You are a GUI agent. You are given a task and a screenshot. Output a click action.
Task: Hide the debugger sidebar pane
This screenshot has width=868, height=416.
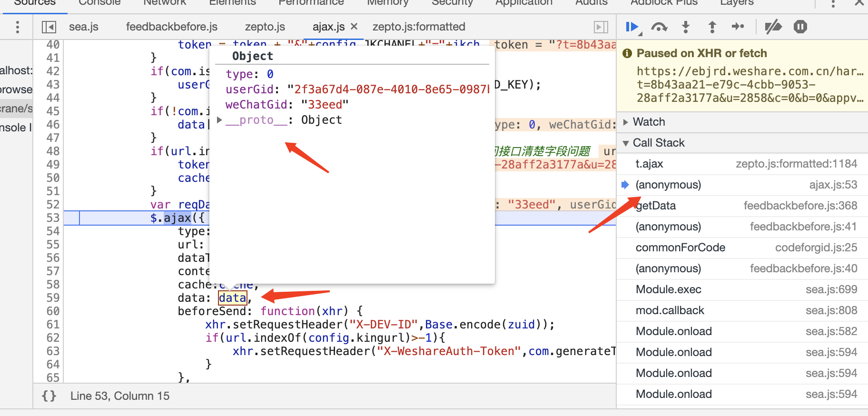coord(601,27)
